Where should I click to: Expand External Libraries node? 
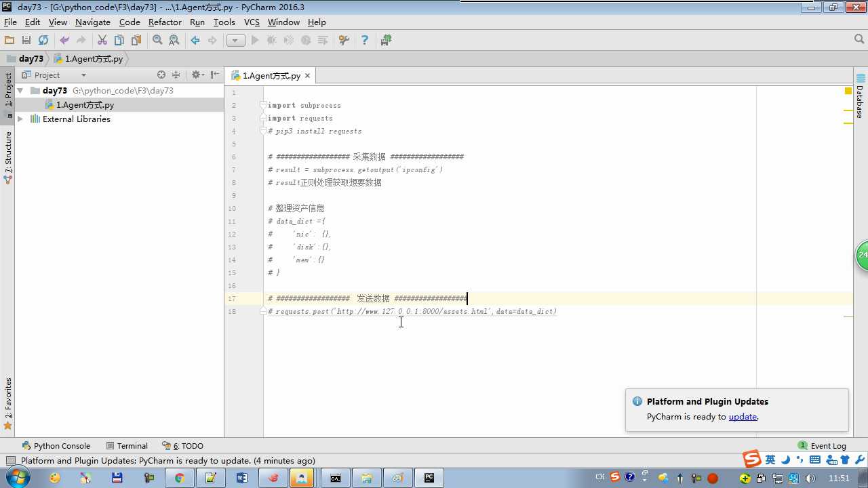point(20,119)
